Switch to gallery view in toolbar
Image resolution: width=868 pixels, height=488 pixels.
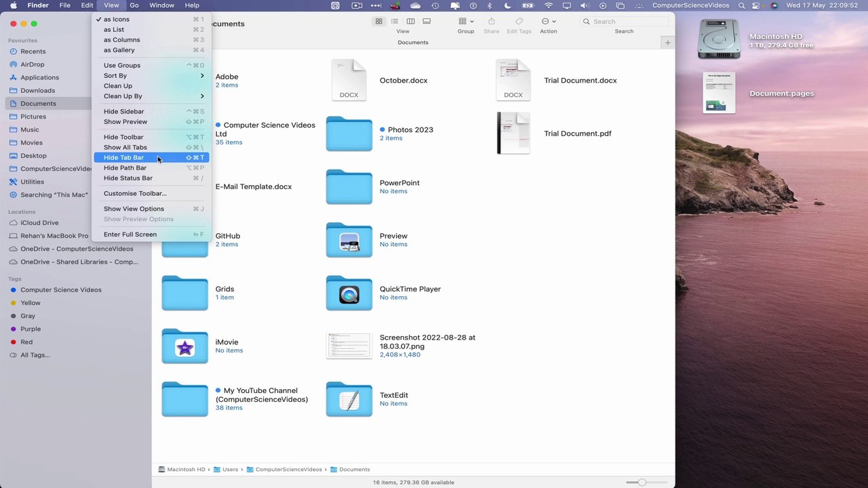427,21
